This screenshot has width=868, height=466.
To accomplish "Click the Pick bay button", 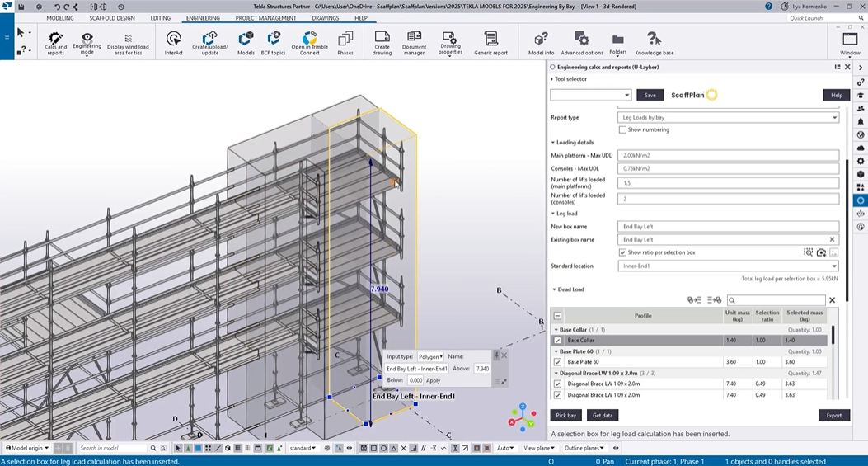I will 565,415.
